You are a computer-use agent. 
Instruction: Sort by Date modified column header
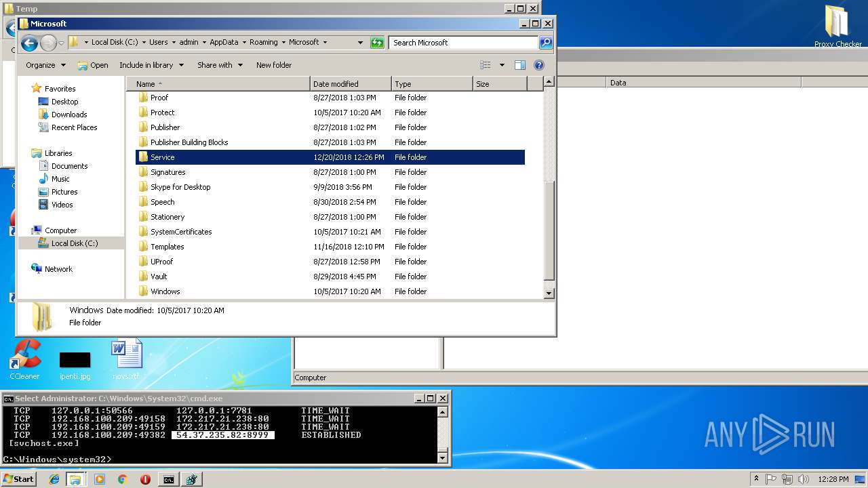(351, 84)
